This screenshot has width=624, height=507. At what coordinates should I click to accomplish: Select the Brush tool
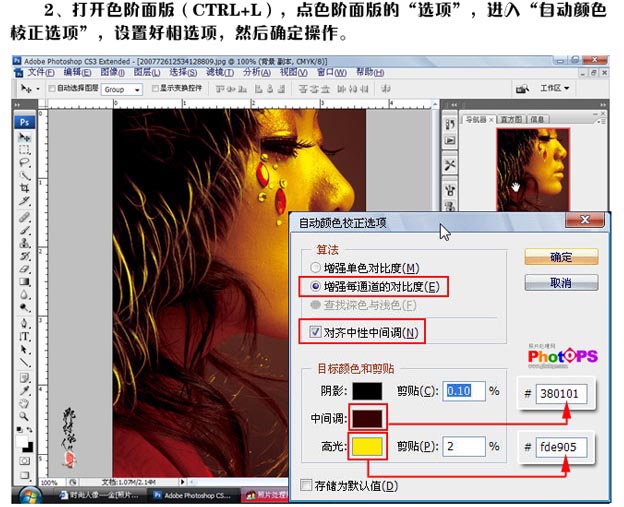[24, 230]
